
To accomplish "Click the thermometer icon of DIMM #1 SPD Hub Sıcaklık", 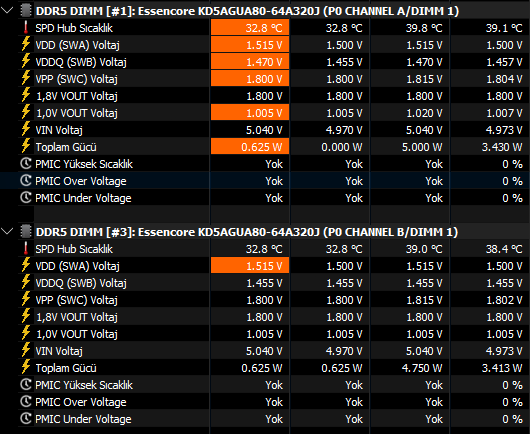I will 26,27.
